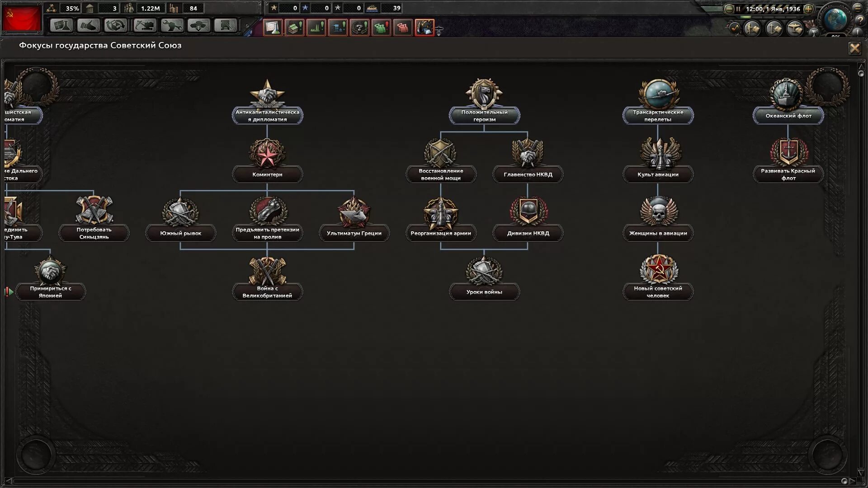Click the highlighted resource shortage alert
This screenshot has height=488, width=868.
[425, 28]
